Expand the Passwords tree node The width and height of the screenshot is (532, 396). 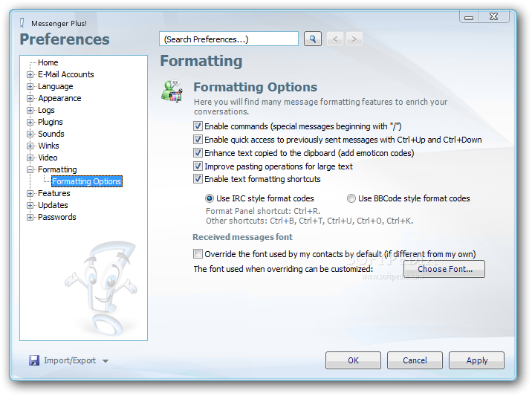(x=30, y=217)
